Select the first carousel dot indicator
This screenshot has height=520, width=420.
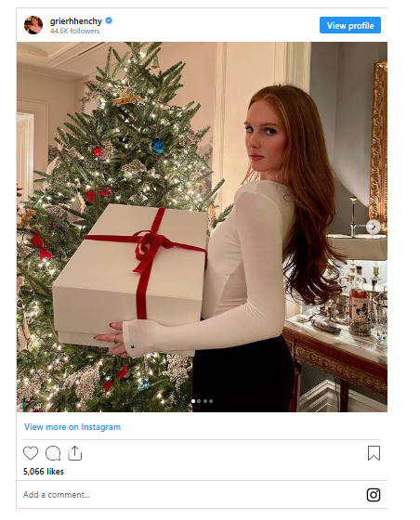point(193,401)
